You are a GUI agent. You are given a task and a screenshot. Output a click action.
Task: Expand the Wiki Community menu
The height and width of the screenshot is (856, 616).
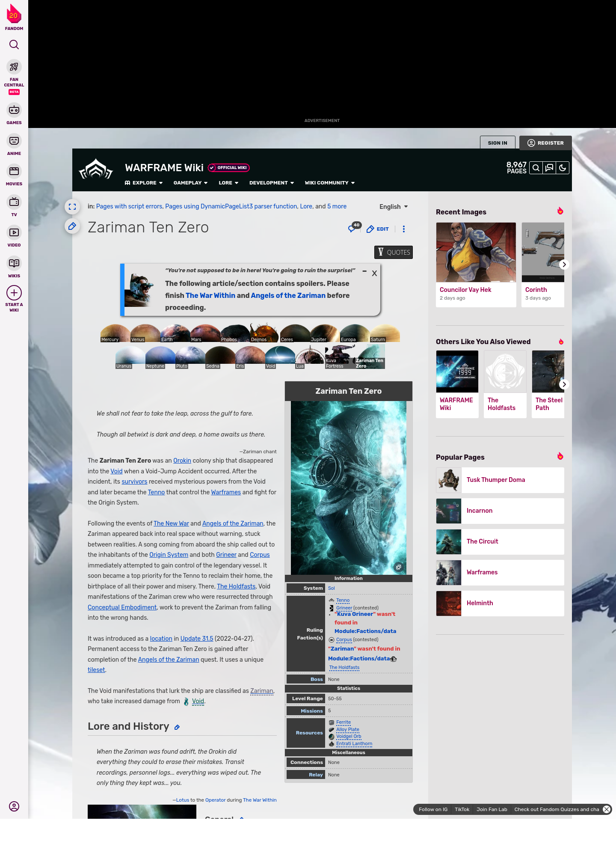click(330, 183)
